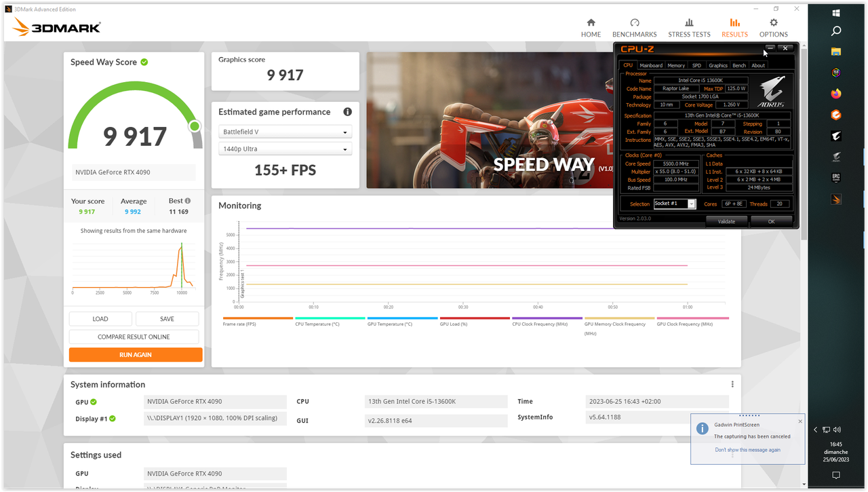Switch to the Mainboard tab in CPU-Z
This screenshot has width=868, height=492.
coord(651,65)
